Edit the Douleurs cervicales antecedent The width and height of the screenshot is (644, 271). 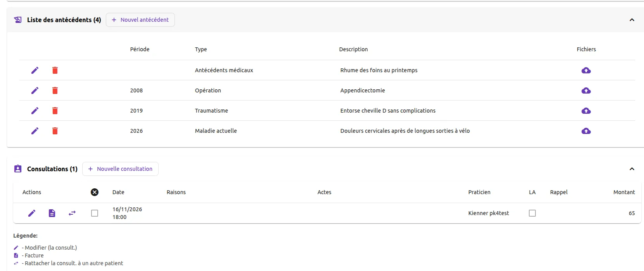point(35,131)
